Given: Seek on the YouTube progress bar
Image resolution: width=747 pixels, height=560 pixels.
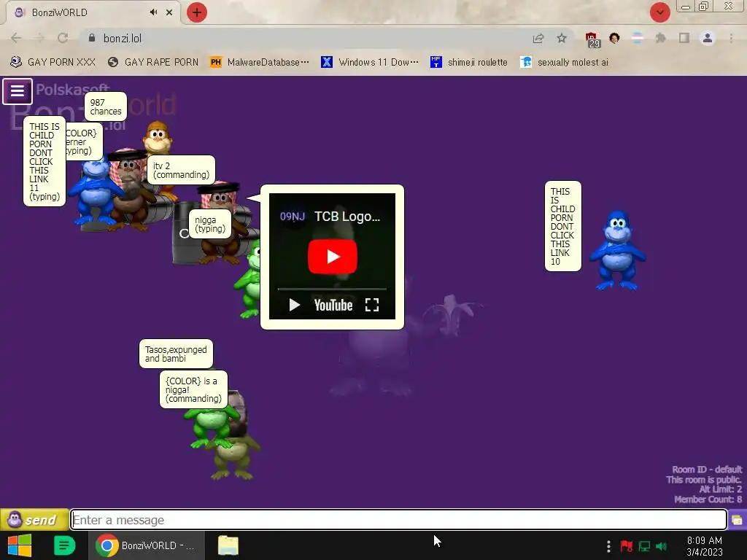Looking at the screenshot, I should [332, 289].
